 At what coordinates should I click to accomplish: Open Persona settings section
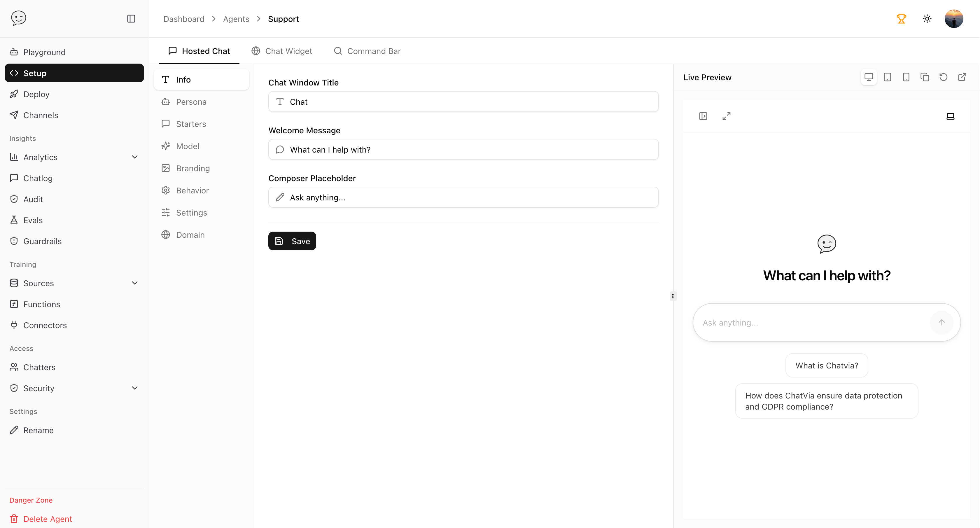201,102
